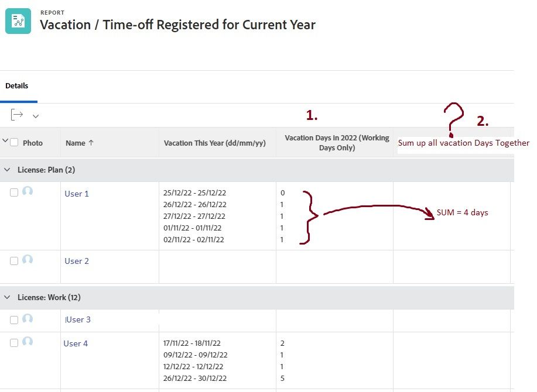Toggle the header chevron beside select-all
The height and width of the screenshot is (392, 537).
tap(6, 141)
